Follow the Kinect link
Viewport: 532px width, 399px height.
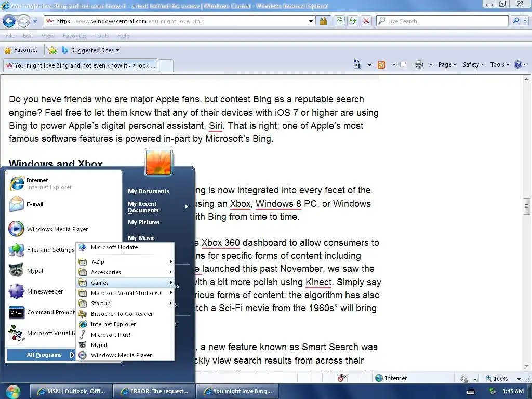coord(318,282)
